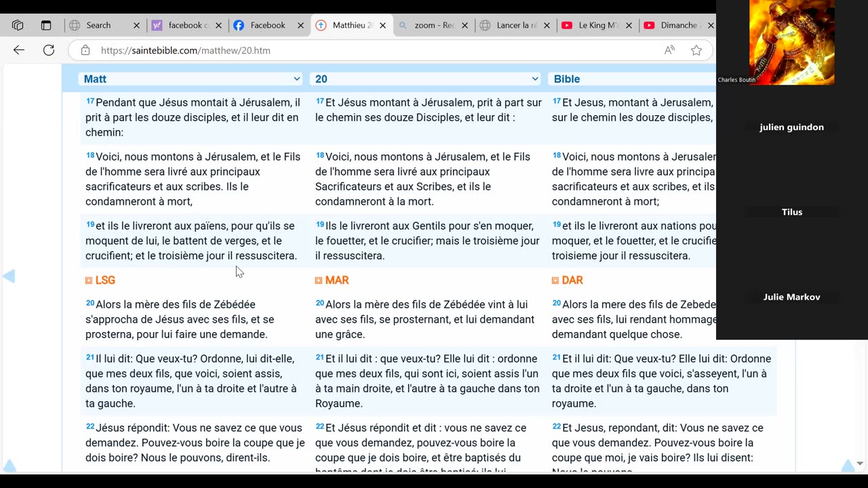Select Charles Boutin's video thumbnail

(x=792, y=42)
